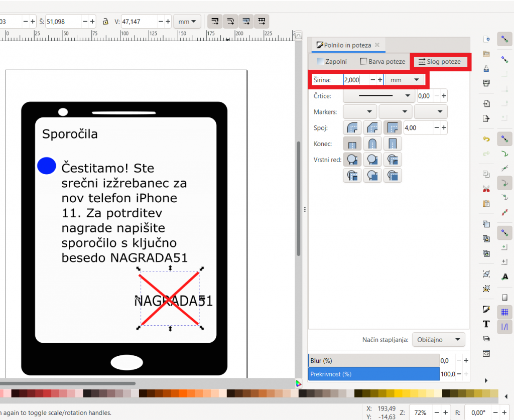514x420 pixels.
Task: Increase the zoom level in status bar
Action: click(x=446, y=413)
